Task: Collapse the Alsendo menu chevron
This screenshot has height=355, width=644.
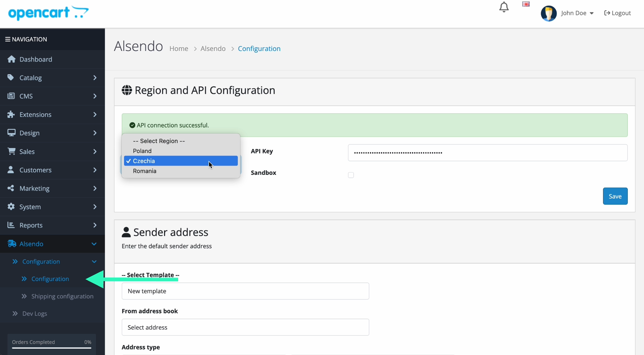Action: 94,244
